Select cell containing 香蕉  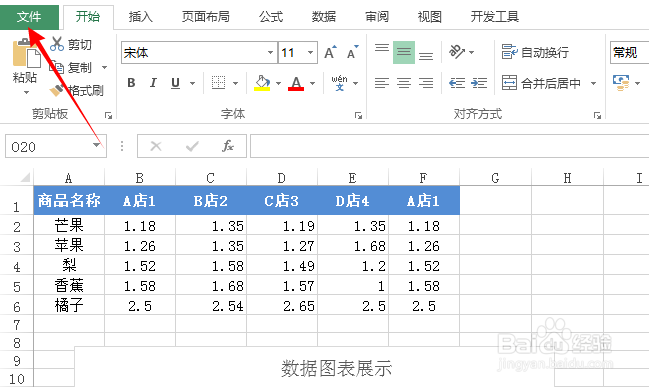69,286
